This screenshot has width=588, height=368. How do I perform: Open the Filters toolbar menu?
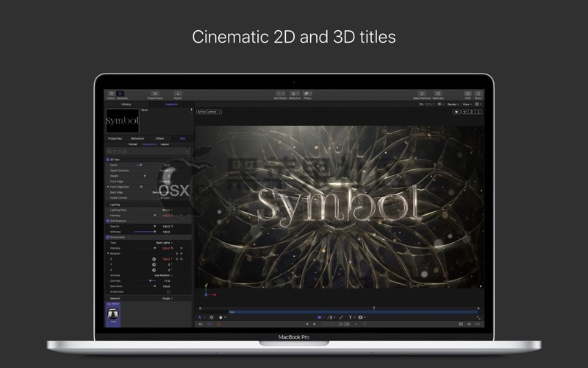click(307, 93)
